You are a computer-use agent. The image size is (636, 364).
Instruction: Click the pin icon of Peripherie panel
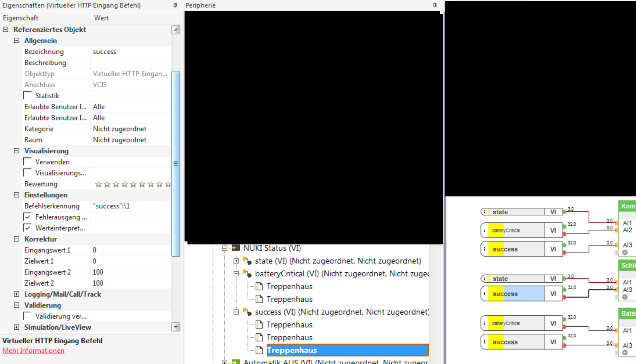coord(435,5)
